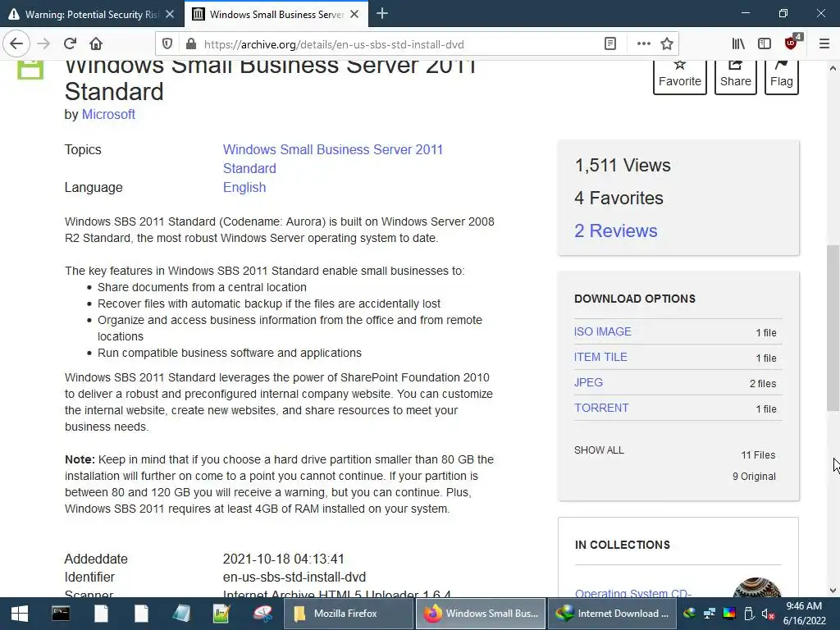Close the Windows Small Business Server tab
The width and height of the screenshot is (840, 630).
coord(354,15)
